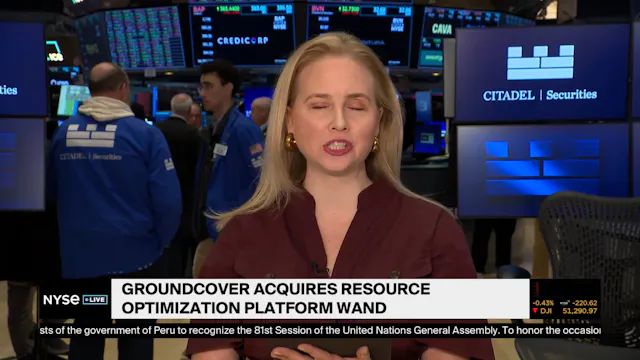
Task: Click the BVN ticker symbol on monitor
Action: (x=317, y=10)
